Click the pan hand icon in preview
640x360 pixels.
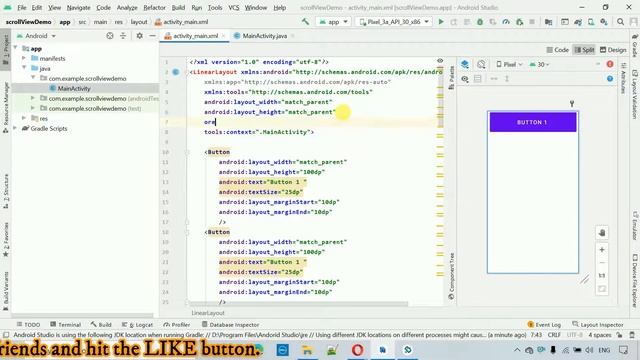tap(602, 233)
